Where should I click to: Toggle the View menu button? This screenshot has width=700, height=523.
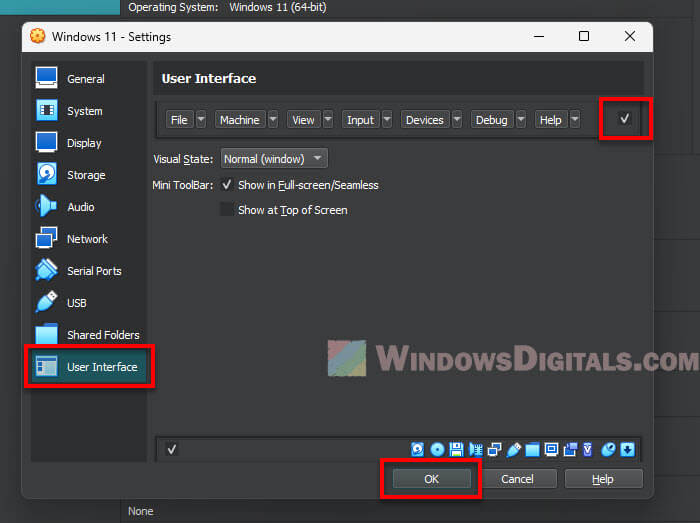click(304, 120)
